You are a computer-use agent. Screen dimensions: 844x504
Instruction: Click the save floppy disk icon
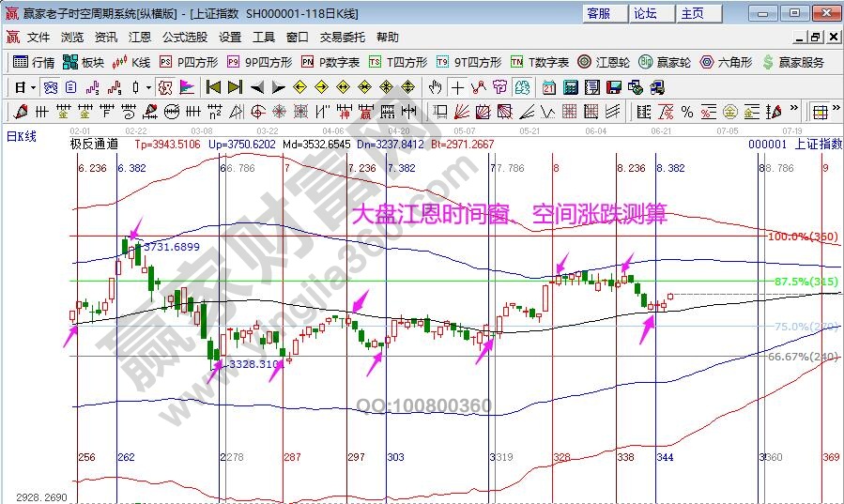tap(613, 87)
